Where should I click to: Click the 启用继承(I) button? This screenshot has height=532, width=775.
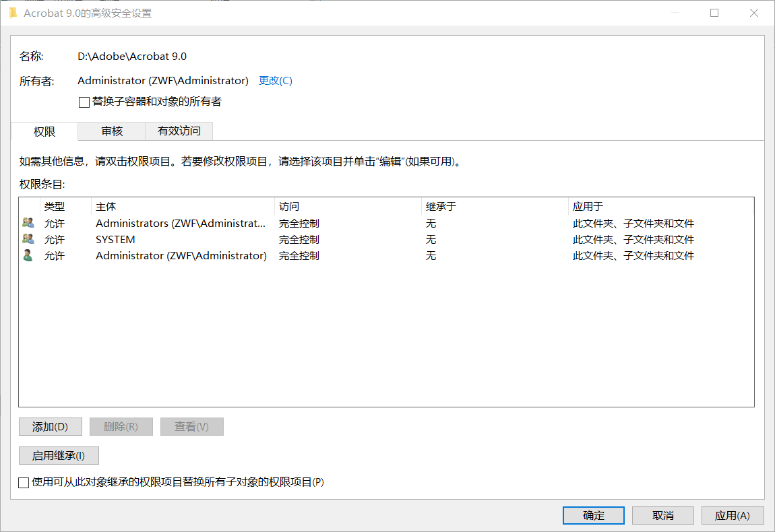tap(59, 455)
